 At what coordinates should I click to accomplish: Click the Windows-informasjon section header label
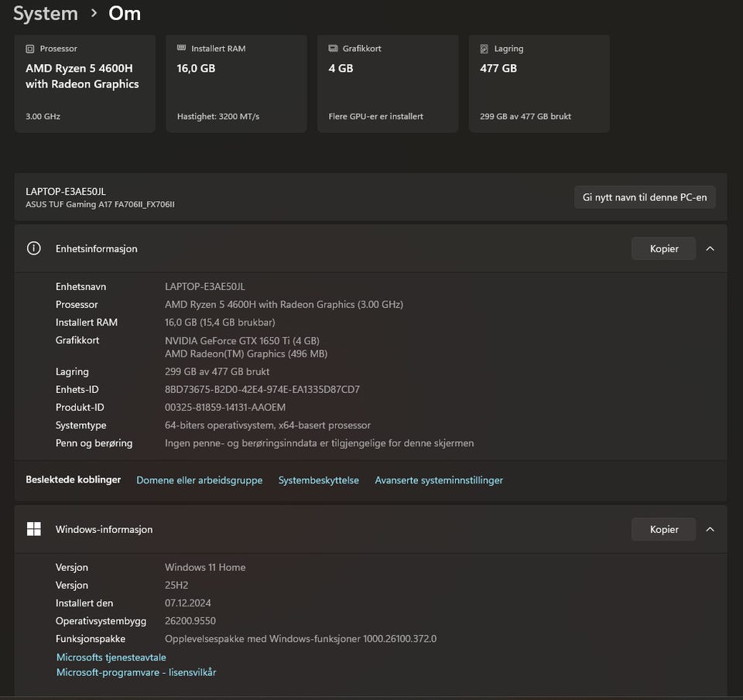point(104,530)
